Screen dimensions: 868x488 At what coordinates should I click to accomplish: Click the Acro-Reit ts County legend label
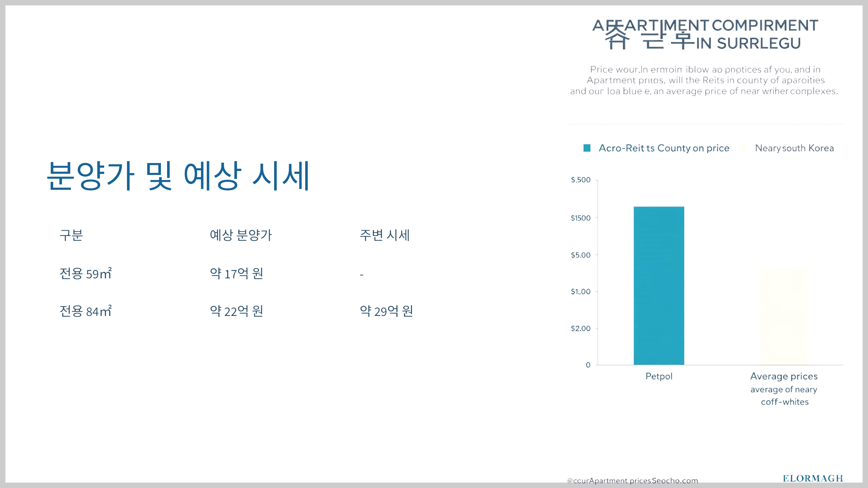pyautogui.click(x=664, y=148)
